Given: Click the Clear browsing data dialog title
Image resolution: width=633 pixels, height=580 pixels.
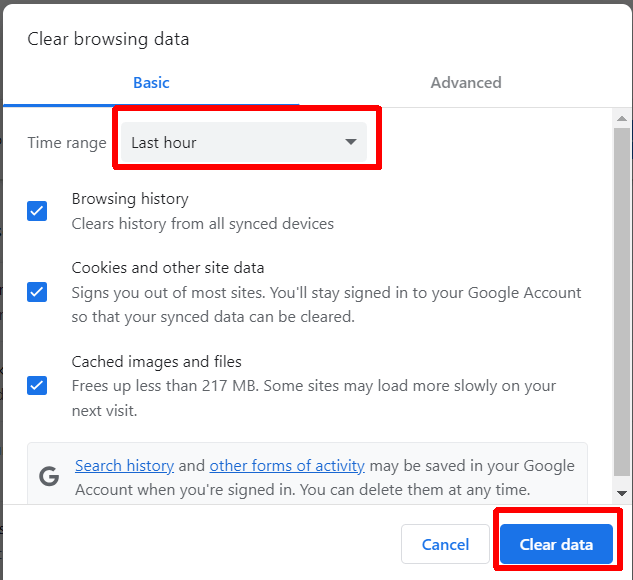Looking at the screenshot, I should pos(108,40).
